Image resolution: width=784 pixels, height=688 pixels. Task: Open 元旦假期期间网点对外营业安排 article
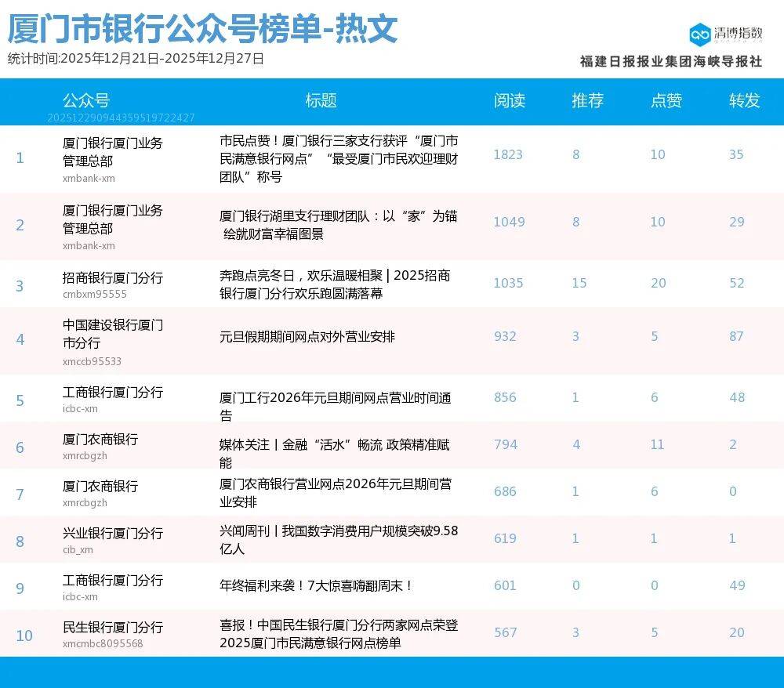coord(307,337)
